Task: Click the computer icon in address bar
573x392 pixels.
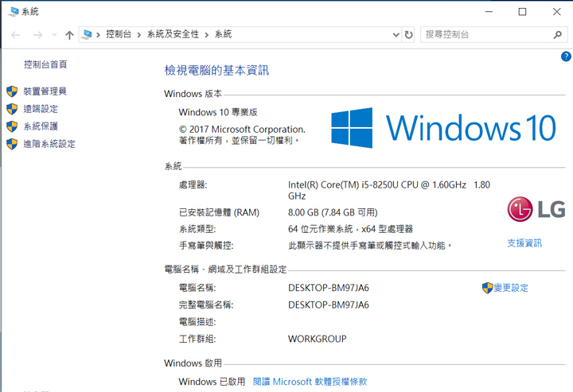Action: click(x=87, y=35)
